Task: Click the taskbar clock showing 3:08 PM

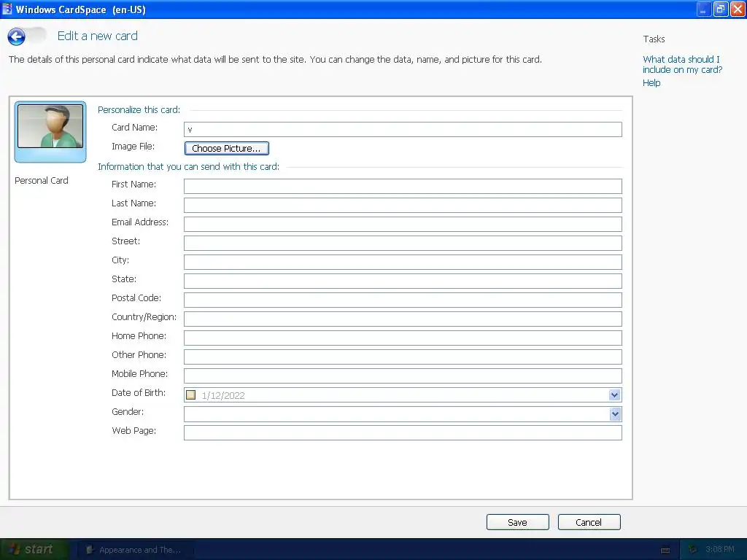Action: pyautogui.click(x=719, y=550)
